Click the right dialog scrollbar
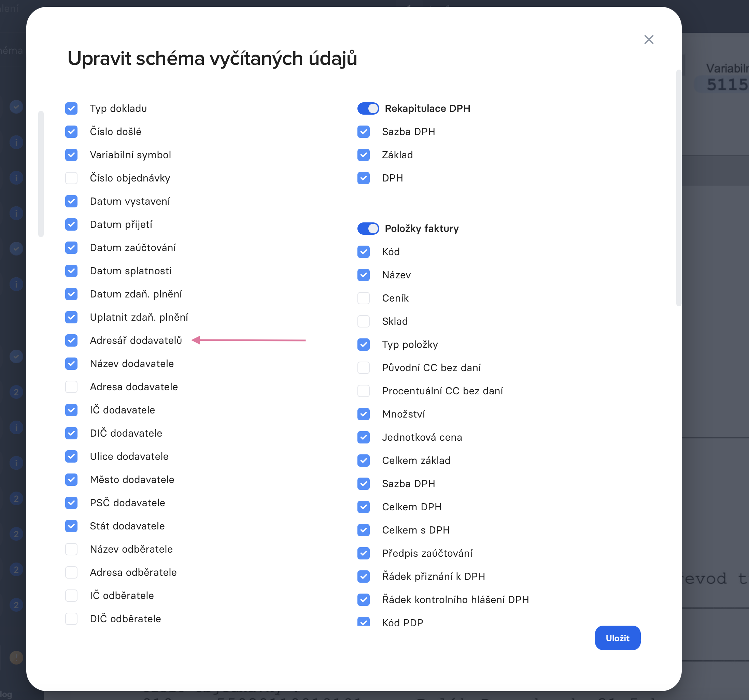 [x=679, y=188]
